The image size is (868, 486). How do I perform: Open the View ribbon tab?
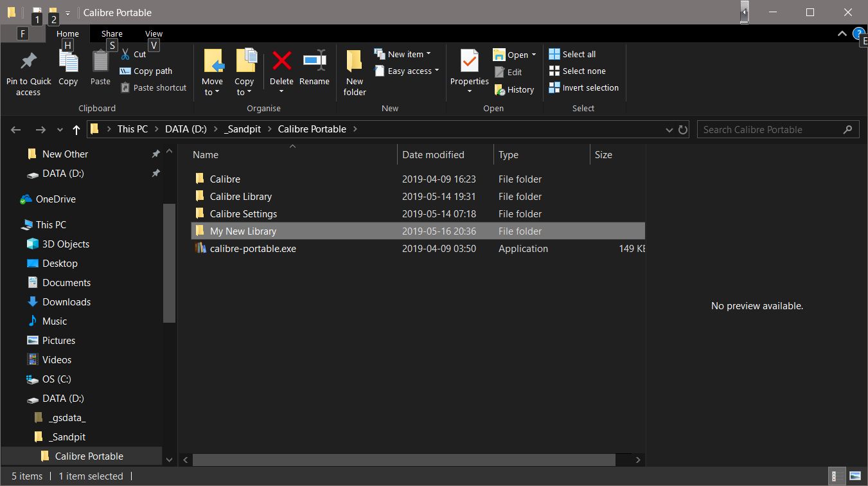[154, 34]
